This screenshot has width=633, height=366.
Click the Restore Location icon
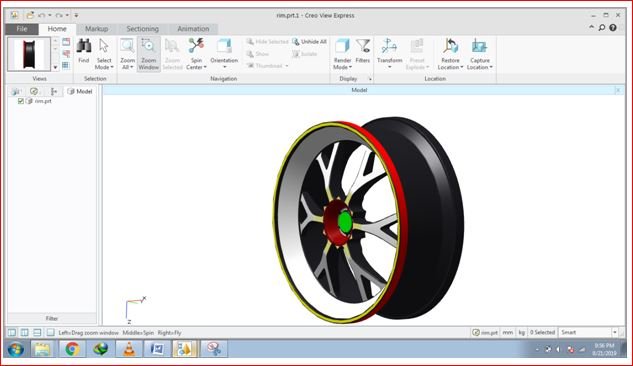450,46
